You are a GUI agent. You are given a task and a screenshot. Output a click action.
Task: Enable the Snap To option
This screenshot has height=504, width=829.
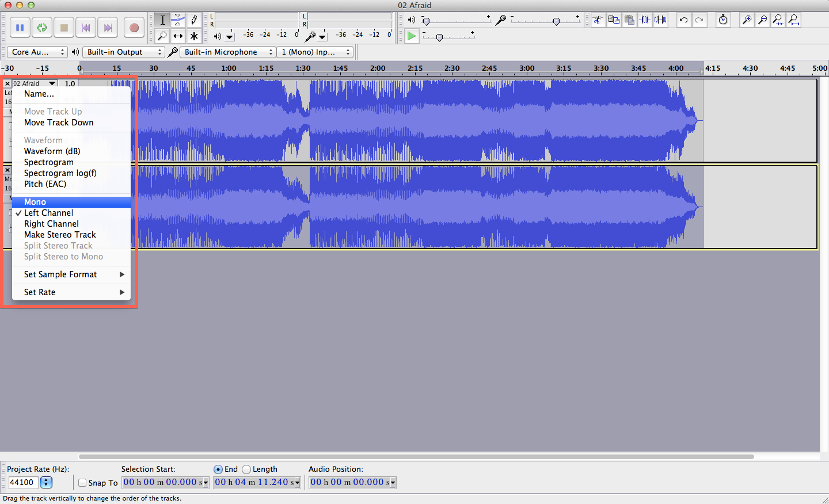tap(82, 483)
